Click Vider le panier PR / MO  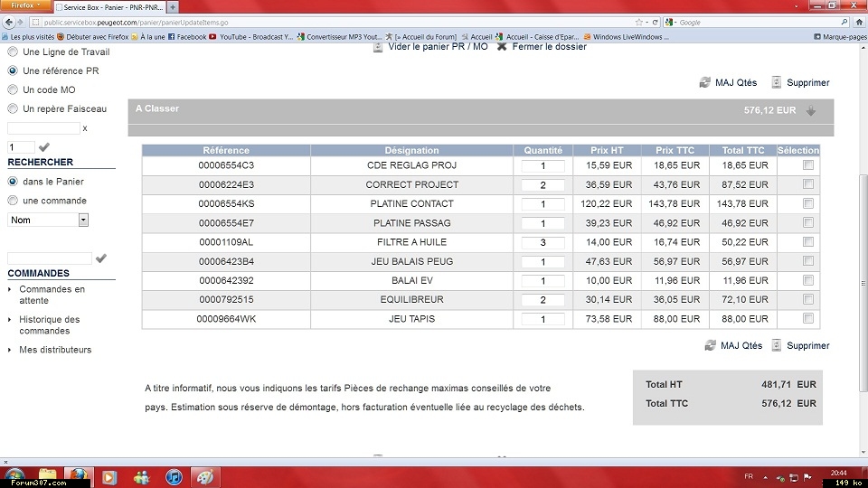(x=438, y=47)
